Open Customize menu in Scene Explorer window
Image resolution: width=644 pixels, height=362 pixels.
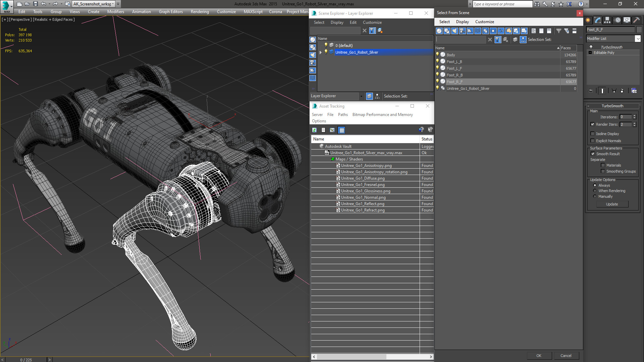[x=372, y=22]
